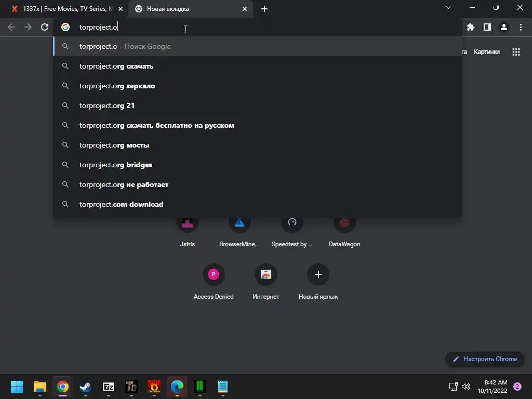
Task: Click the Настроить Chrome button
Action: (x=485, y=359)
